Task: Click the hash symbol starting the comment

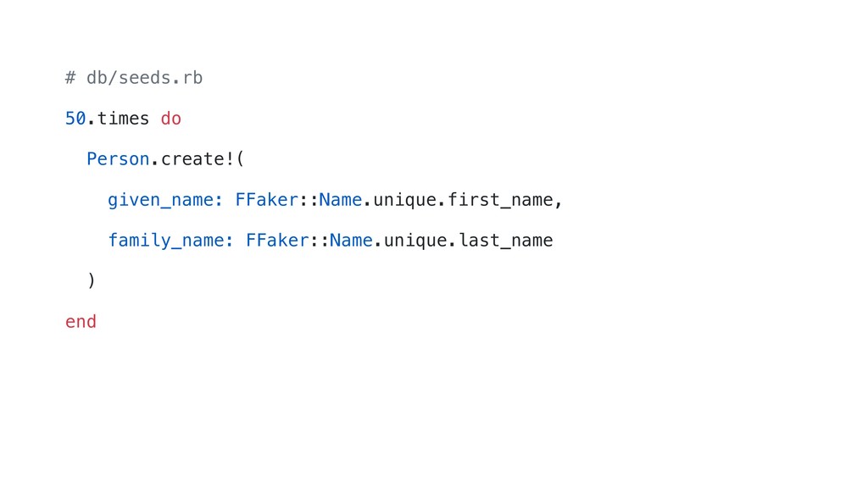Action: coord(70,78)
